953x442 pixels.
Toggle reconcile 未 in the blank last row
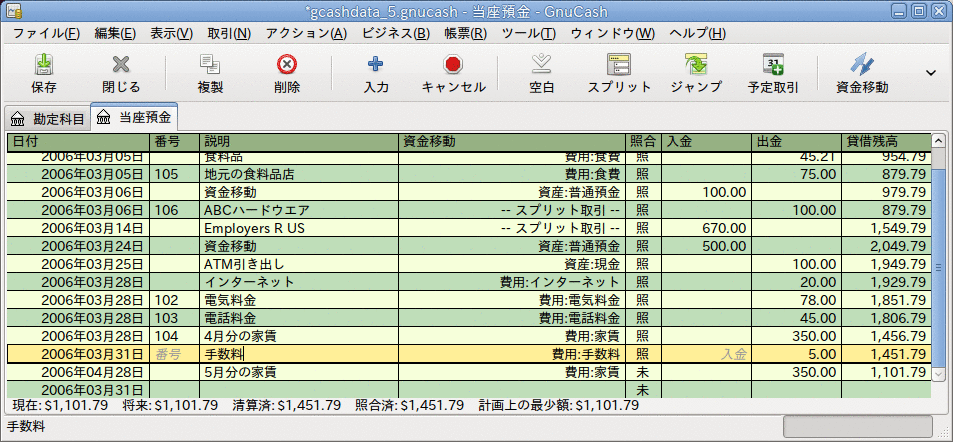(x=643, y=388)
